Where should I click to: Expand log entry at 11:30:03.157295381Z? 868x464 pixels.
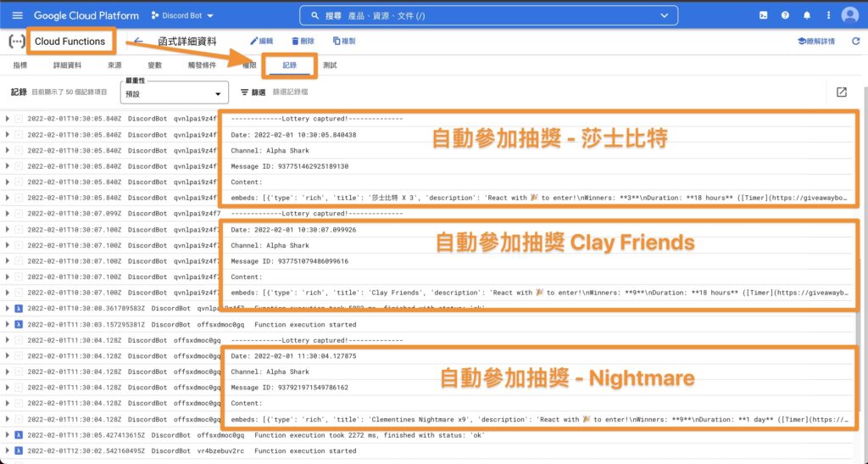click(7, 325)
